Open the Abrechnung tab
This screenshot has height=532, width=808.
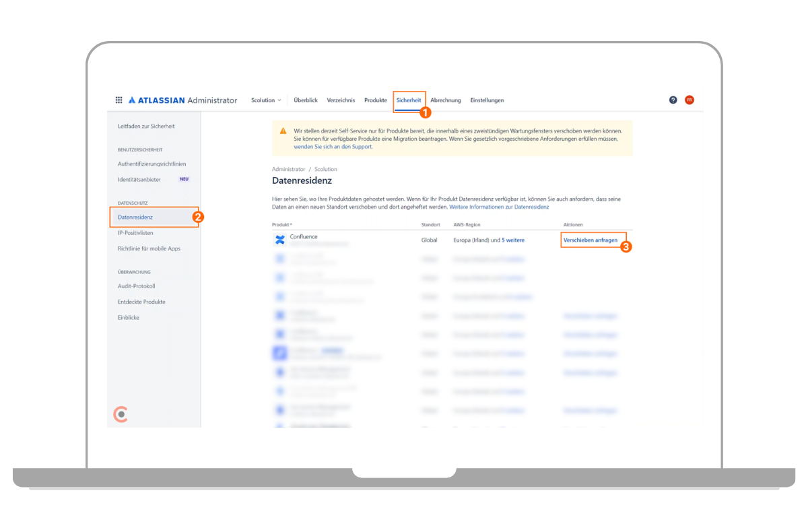point(446,100)
